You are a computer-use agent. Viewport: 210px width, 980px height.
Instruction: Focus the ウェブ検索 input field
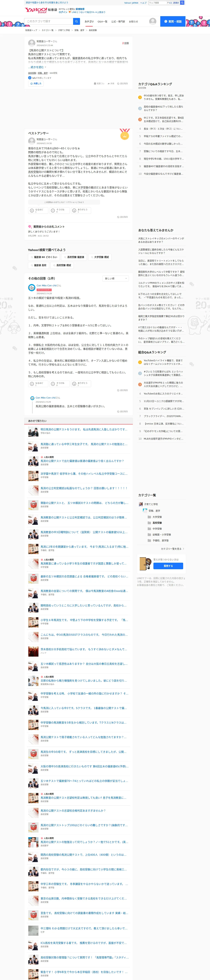coord(157,3)
